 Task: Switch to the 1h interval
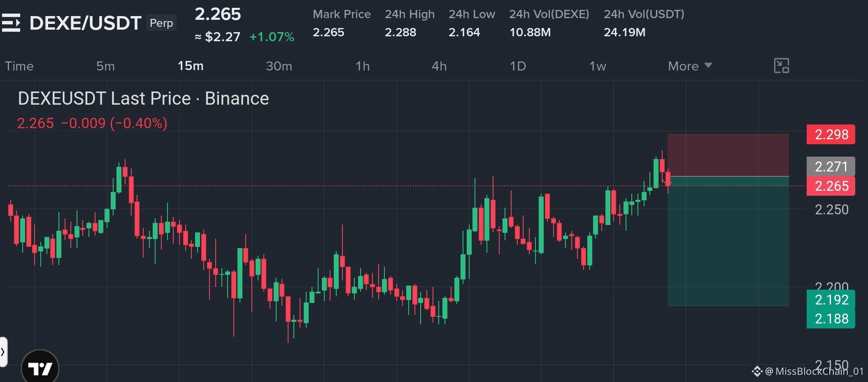[363, 66]
